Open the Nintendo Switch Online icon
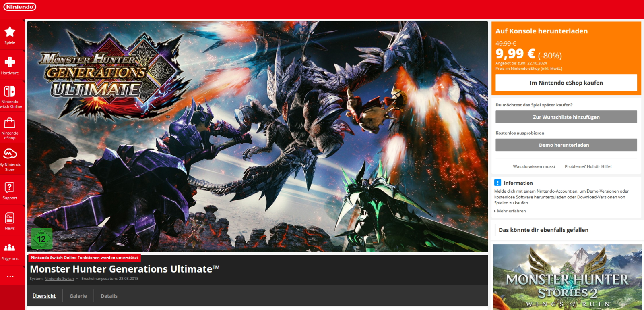The height and width of the screenshot is (310, 644). [10, 92]
